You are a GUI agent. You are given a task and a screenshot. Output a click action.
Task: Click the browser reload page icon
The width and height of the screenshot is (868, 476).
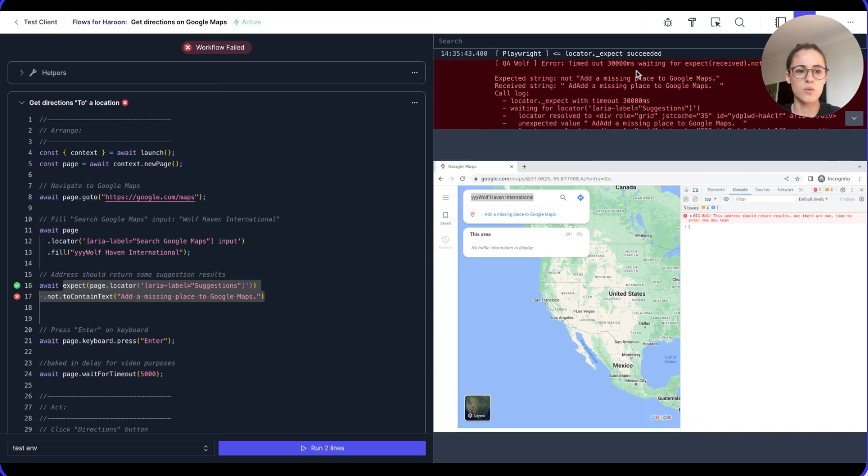pyautogui.click(x=463, y=179)
